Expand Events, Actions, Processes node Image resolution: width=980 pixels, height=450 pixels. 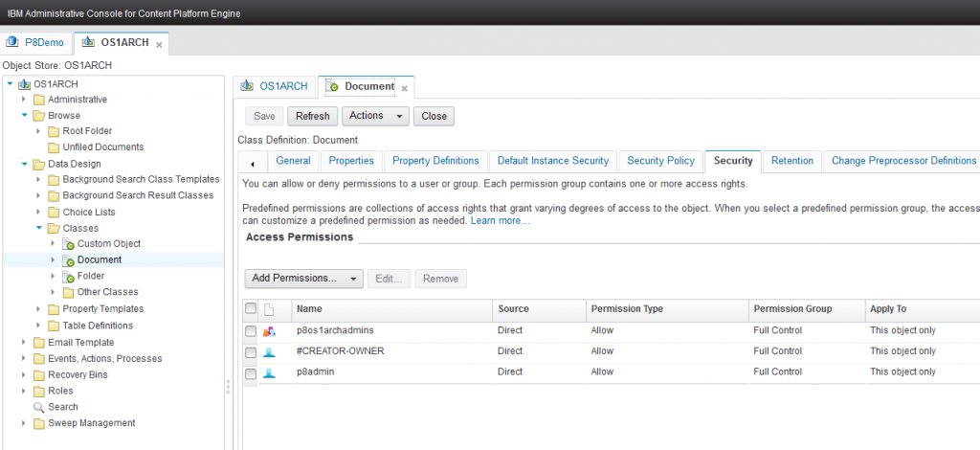24,359
